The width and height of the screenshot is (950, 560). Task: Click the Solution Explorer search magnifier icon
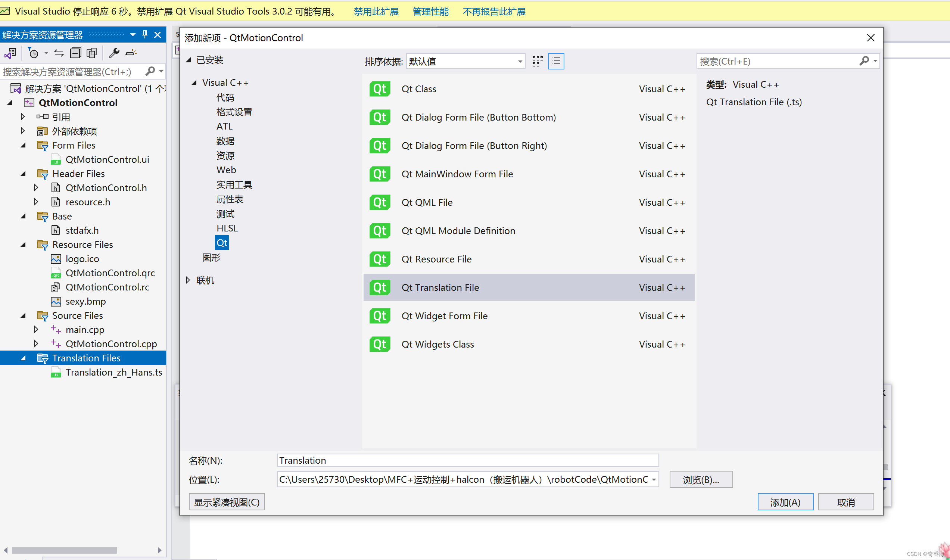click(150, 71)
